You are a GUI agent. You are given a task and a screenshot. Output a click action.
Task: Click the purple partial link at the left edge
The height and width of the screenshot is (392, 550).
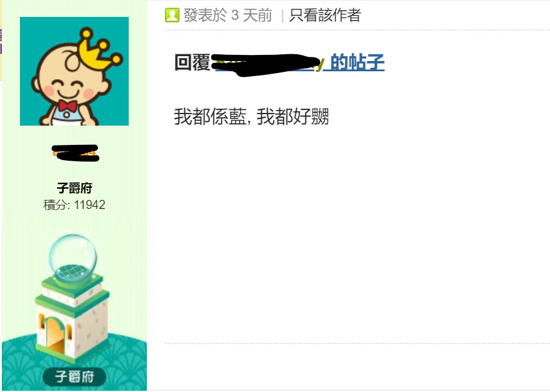1,40
